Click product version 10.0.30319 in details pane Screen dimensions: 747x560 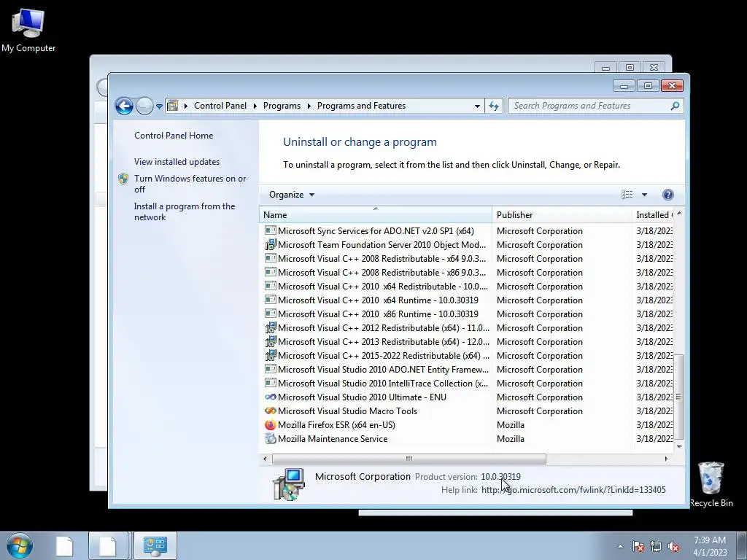[500, 476]
